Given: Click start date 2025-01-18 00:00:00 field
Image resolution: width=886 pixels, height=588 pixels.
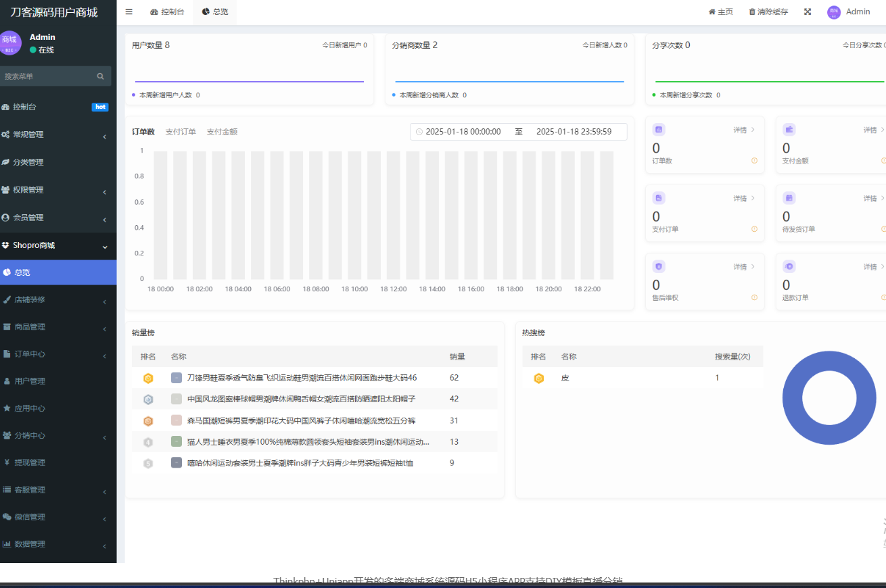Looking at the screenshot, I should (463, 132).
